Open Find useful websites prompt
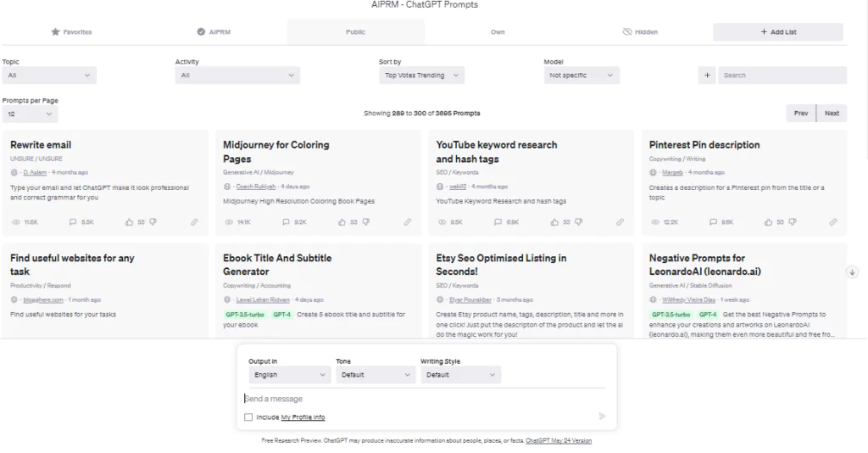Screen dimensions: 868x453 coord(72,265)
